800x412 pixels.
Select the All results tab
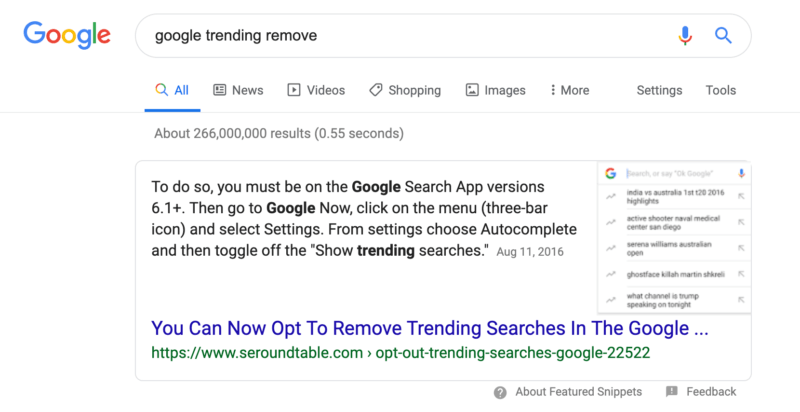pos(172,90)
